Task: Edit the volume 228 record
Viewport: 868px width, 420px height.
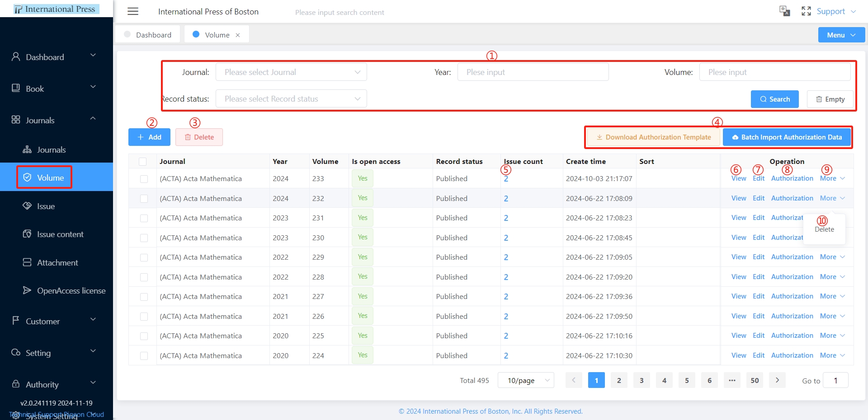Action: pos(759,277)
